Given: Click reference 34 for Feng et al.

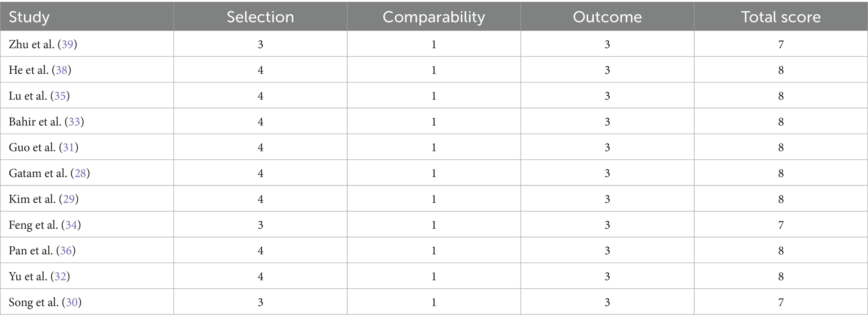Looking at the screenshot, I should pos(71,225).
